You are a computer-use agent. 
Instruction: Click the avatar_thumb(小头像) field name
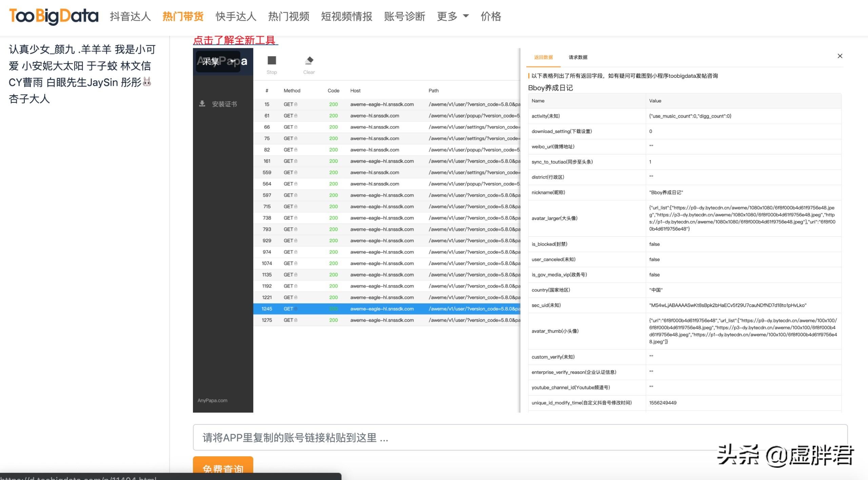pos(555,331)
